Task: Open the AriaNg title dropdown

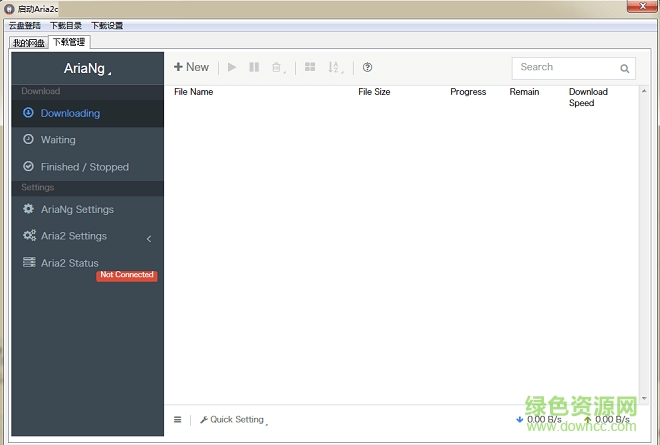Action: pos(88,68)
